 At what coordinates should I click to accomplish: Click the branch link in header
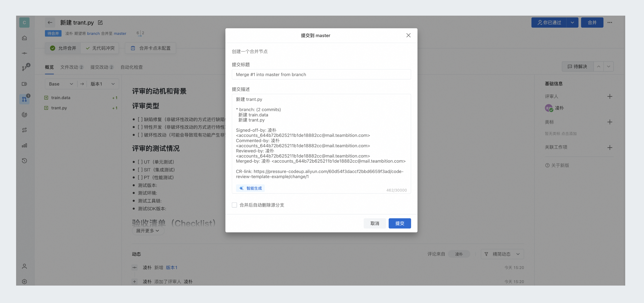pyautogui.click(x=93, y=34)
